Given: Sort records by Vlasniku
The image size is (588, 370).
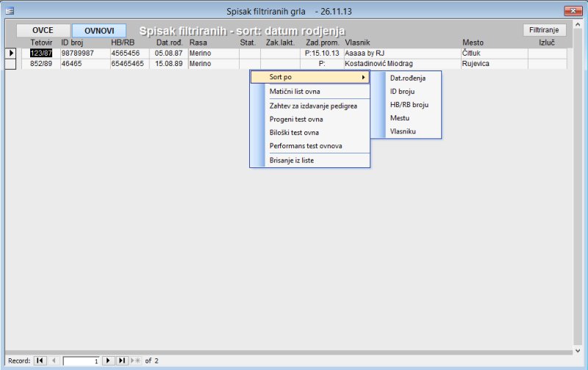Looking at the screenshot, I should tap(403, 131).
